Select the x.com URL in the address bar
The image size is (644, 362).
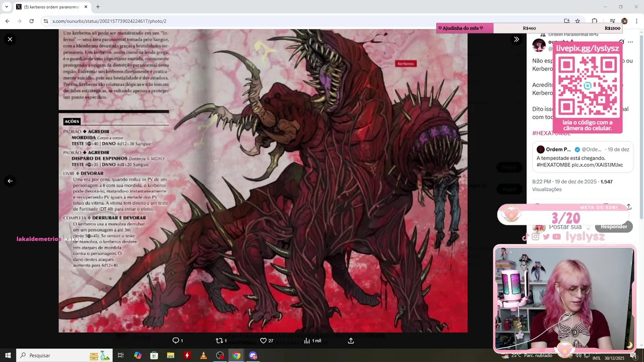coord(109,21)
